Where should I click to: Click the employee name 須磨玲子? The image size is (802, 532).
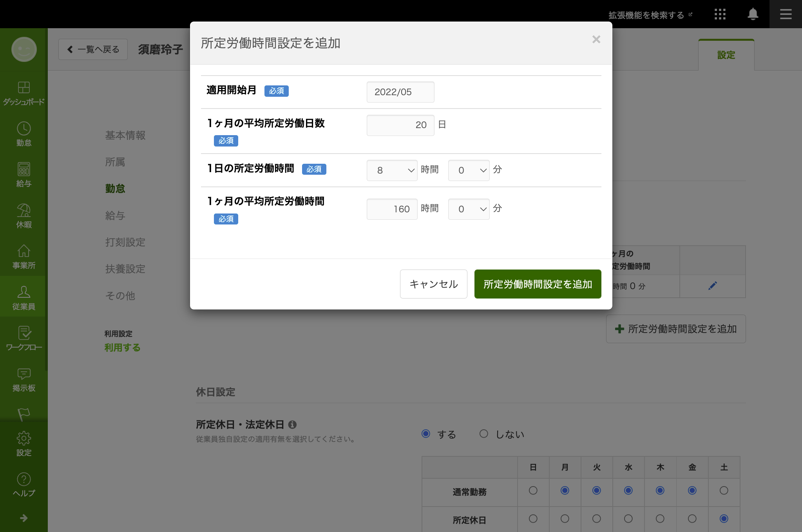coord(161,49)
